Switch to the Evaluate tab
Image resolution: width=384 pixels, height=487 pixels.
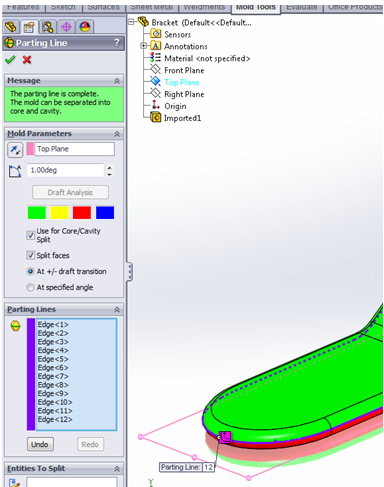tap(302, 7)
